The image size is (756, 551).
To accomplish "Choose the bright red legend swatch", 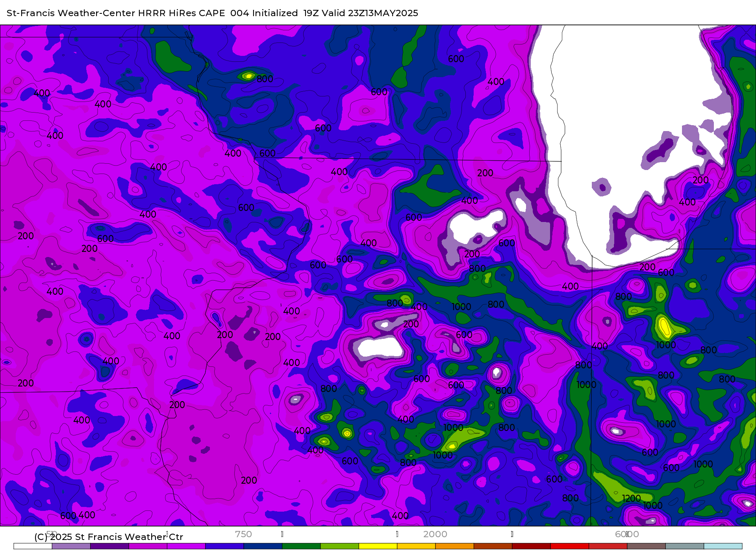I will [570, 546].
